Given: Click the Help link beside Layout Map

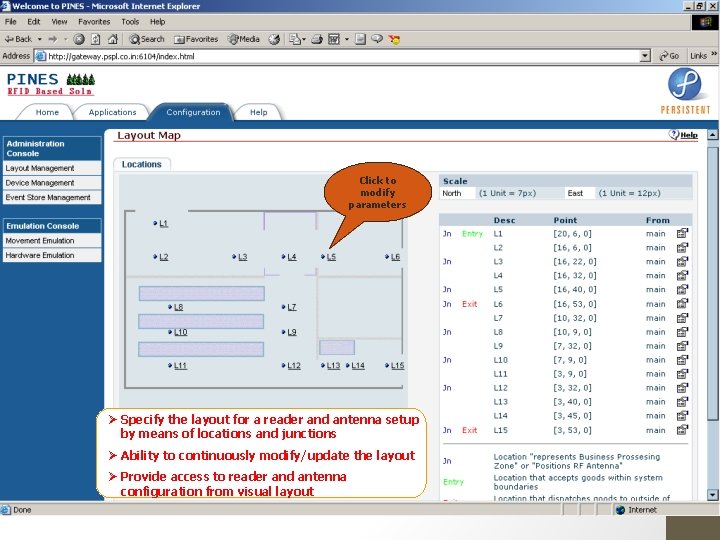Looking at the screenshot, I should tap(684, 135).
